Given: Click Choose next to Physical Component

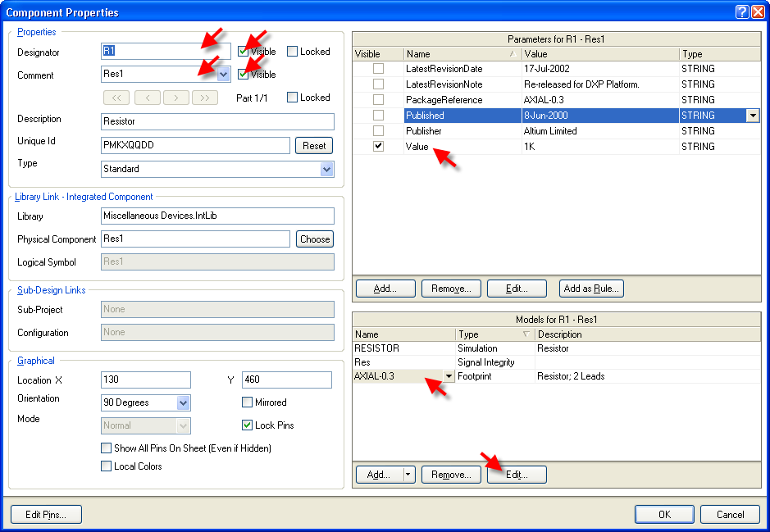Looking at the screenshot, I should [315, 239].
